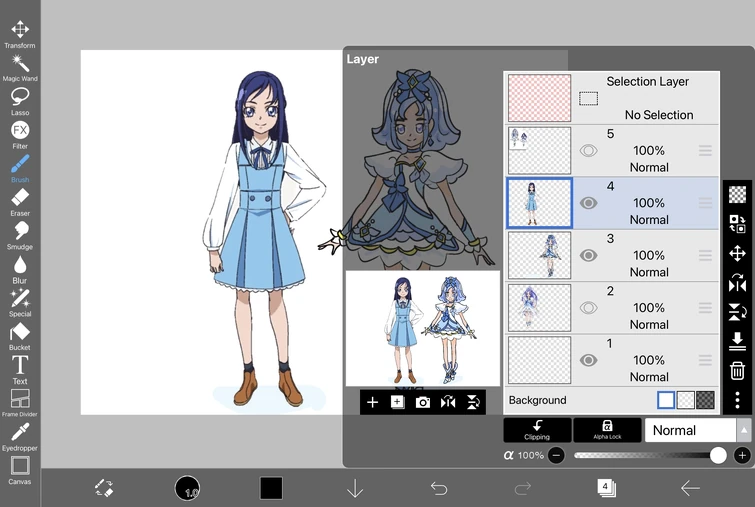
Task: Select the Transform tool
Action: click(x=20, y=35)
